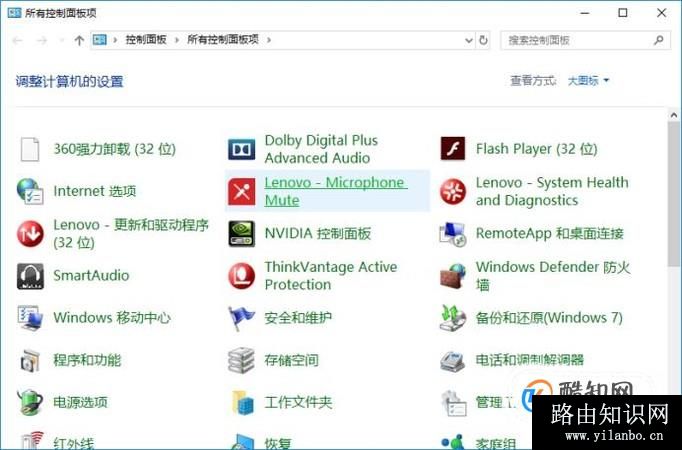The height and width of the screenshot is (450, 682).
Task: Click the 工作文件夹 folder icon
Action: 242,402
